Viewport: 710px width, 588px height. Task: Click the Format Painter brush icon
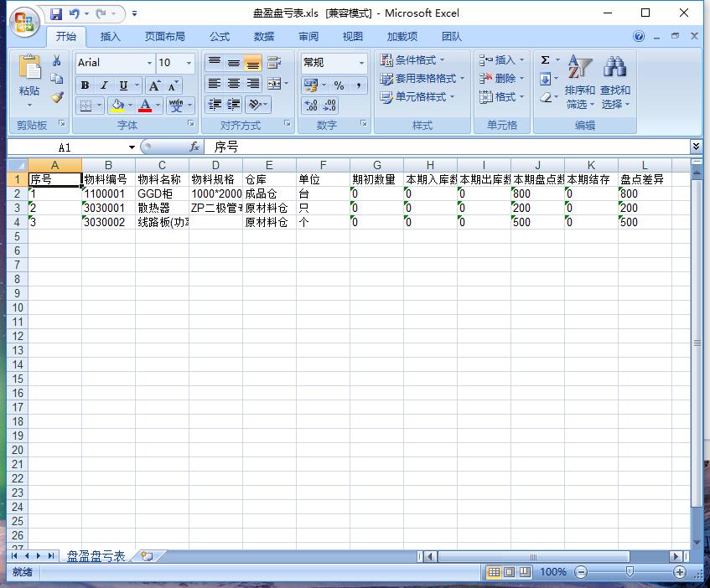(57, 97)
